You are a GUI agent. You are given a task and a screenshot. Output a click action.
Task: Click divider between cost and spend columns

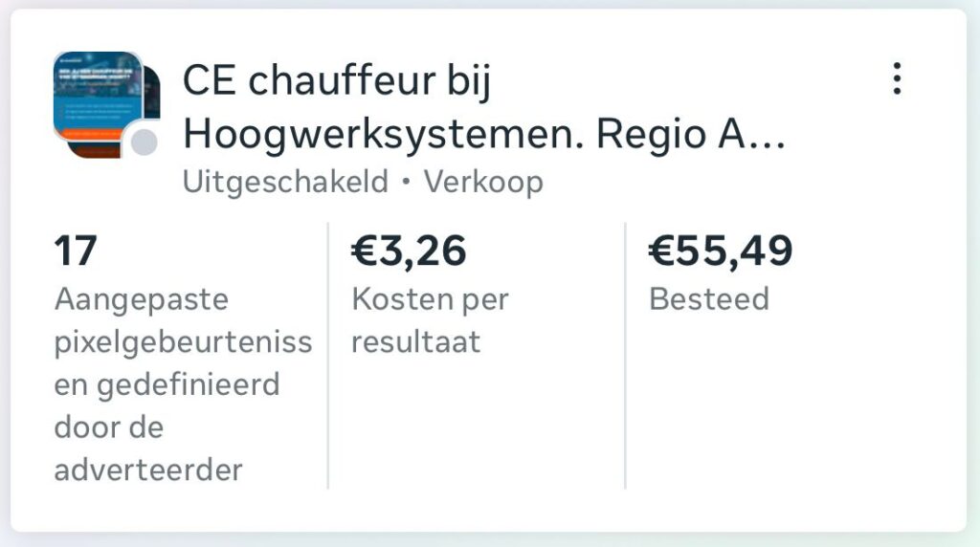tap(625, 356)
